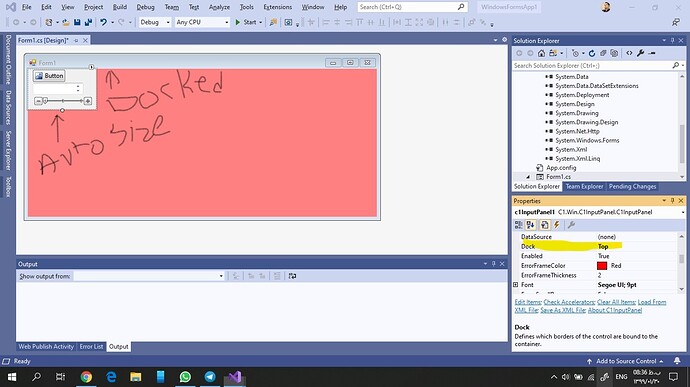The image size is (690, 387).
Task: Click the Solution Explorer Home icon
Action: [x=541, y=53]
